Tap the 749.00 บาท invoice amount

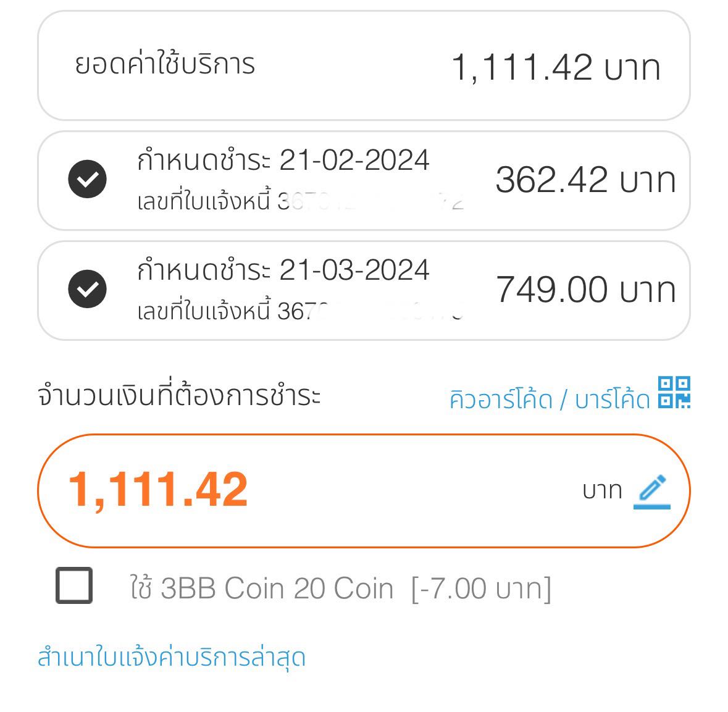tap(585, 290)
